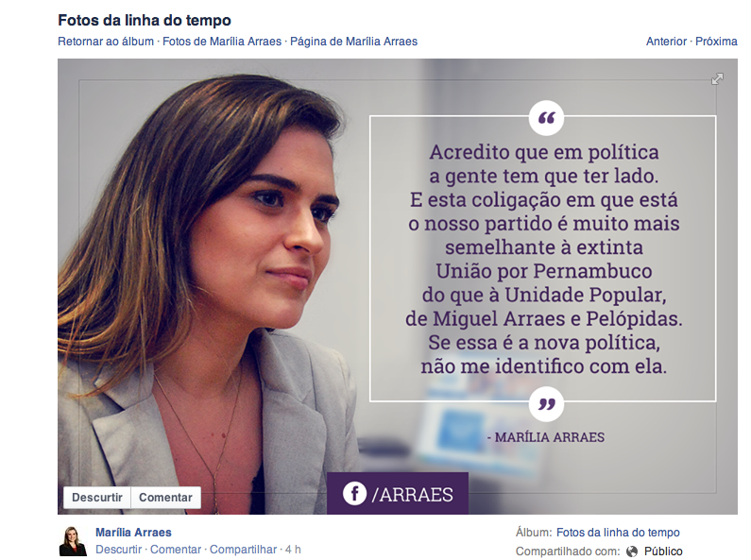Click Descurtir link below the photo

119,550
